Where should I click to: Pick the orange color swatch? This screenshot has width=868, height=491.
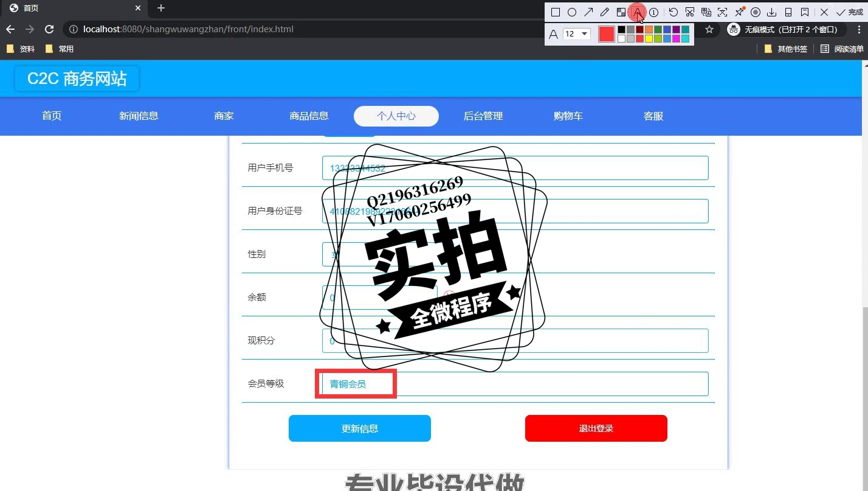[x=649, y=29]
